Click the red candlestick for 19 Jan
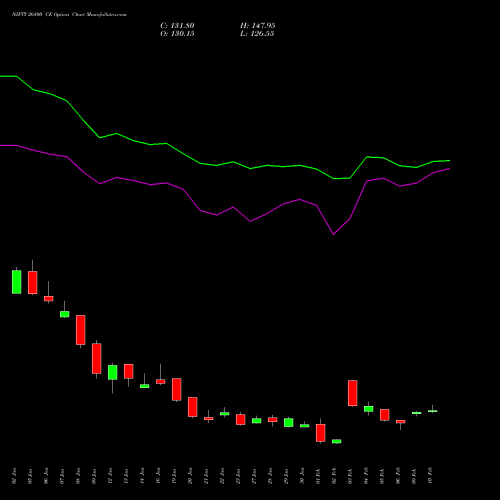 177,389
